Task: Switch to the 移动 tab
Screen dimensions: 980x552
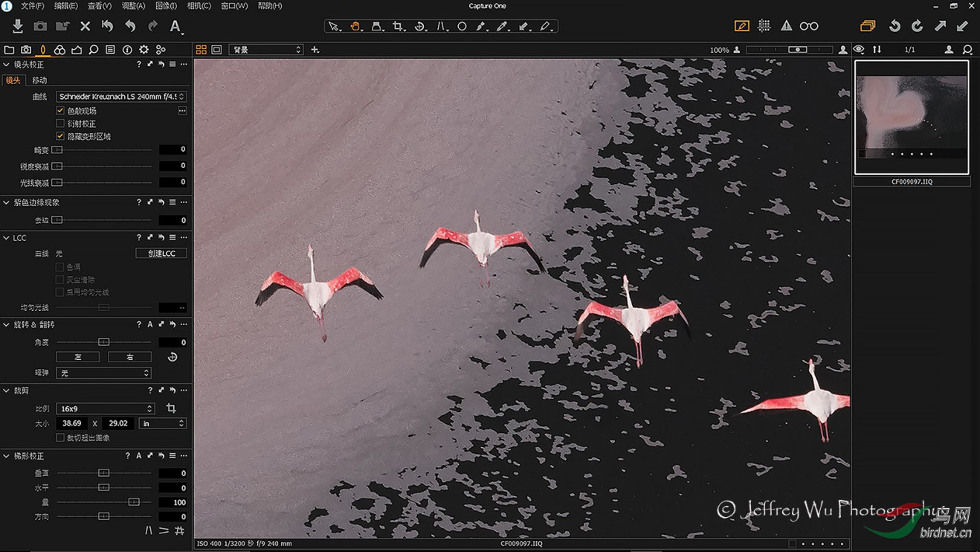Action: click(x=39, y=80)
